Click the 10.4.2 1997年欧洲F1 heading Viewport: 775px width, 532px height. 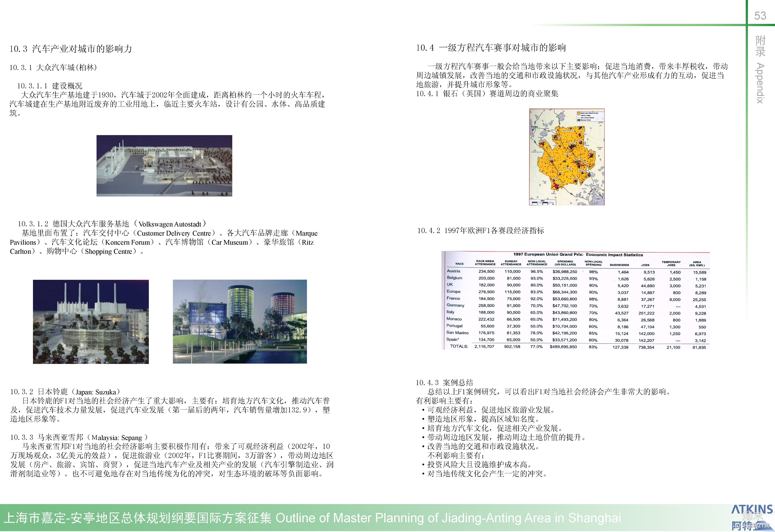click(481, 230)
